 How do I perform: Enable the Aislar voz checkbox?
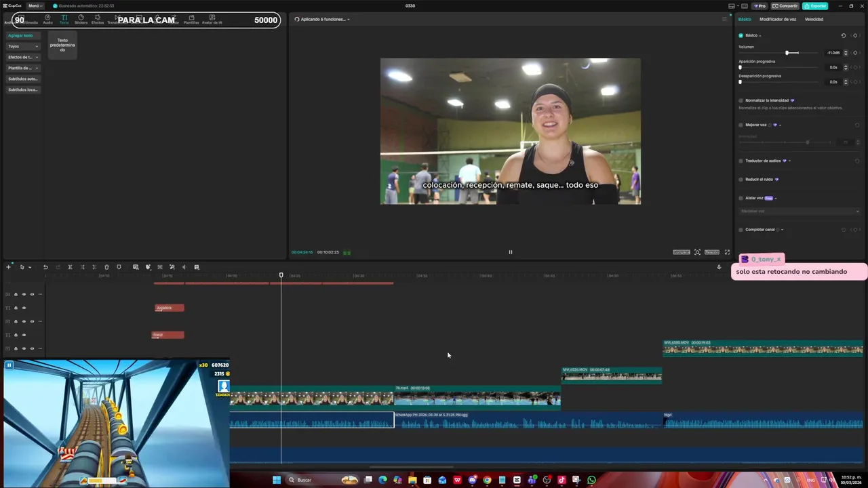click(x=741, y=198)
